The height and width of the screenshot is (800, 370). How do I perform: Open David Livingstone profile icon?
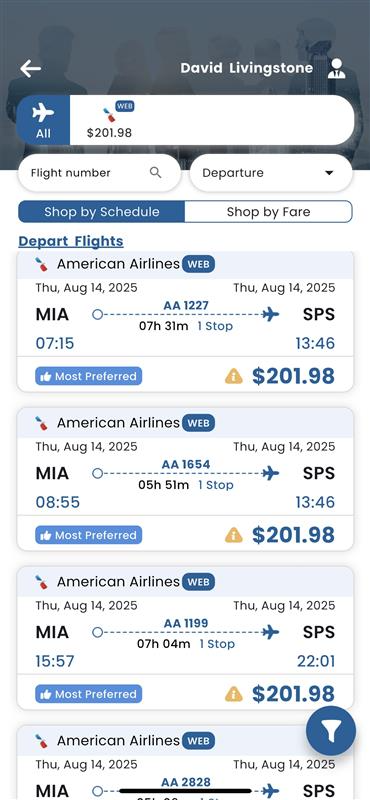(336, 68)
